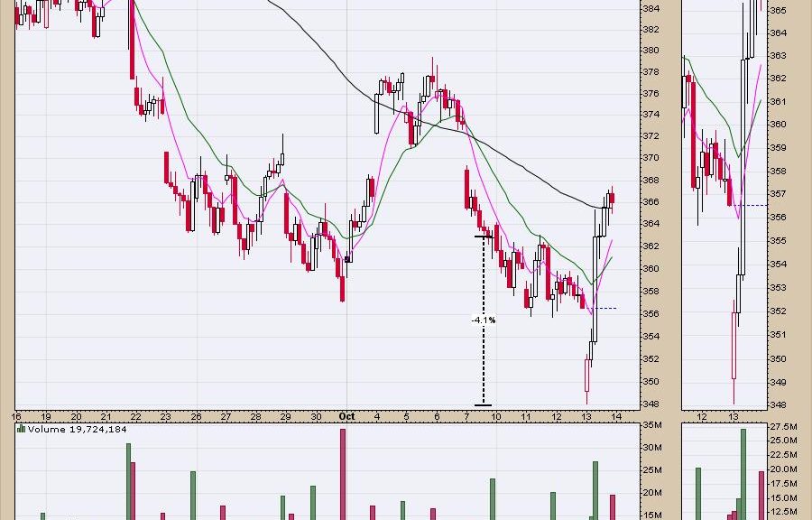Select date label "14" on the main chart axis

pos(616,416)
